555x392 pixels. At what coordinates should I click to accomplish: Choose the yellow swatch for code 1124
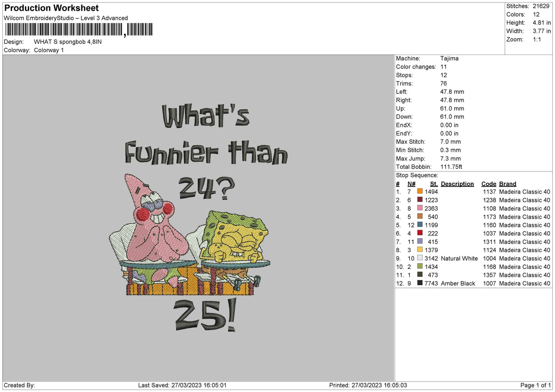pos(420,250)
